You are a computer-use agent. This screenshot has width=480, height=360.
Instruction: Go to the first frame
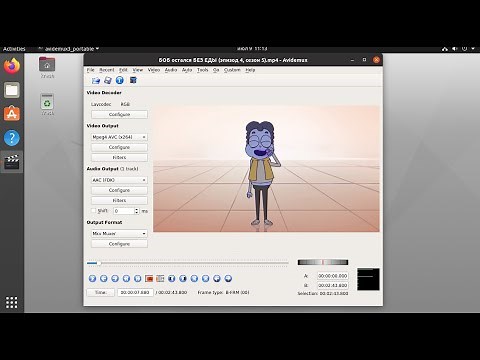pyautogui.click(x=194, y=278)
